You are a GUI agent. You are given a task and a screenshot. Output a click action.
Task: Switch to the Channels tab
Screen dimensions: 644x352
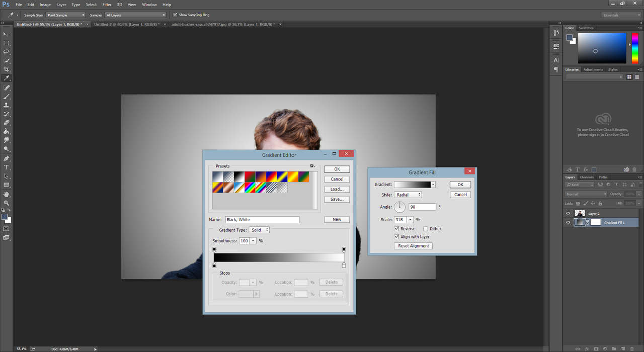[587, 177]
